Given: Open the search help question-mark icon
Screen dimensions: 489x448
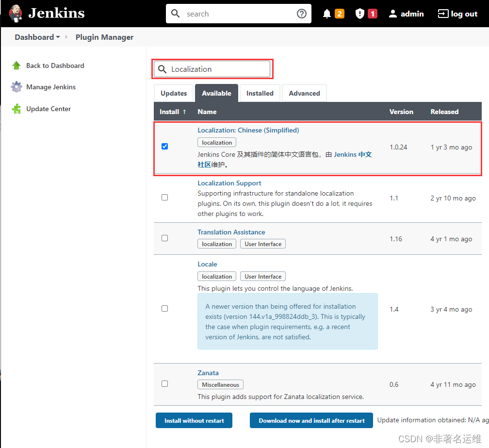Looking at the screenshot, I should point(302,14).
